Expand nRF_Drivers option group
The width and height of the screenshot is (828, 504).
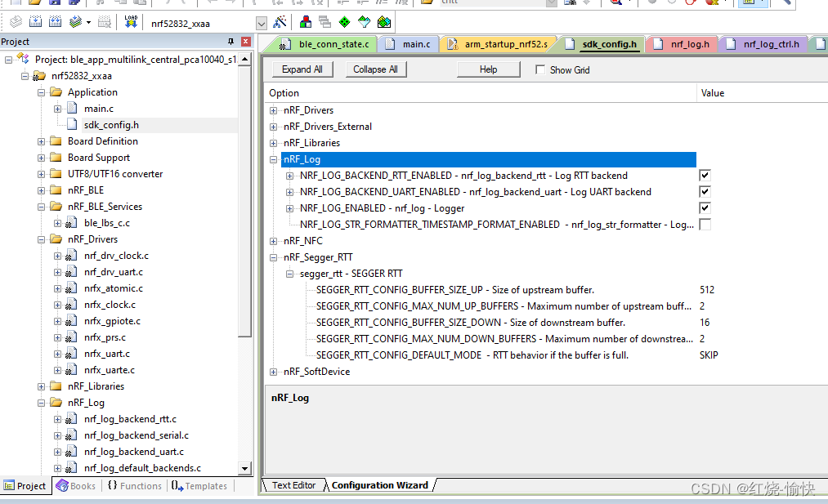(274, 110)
